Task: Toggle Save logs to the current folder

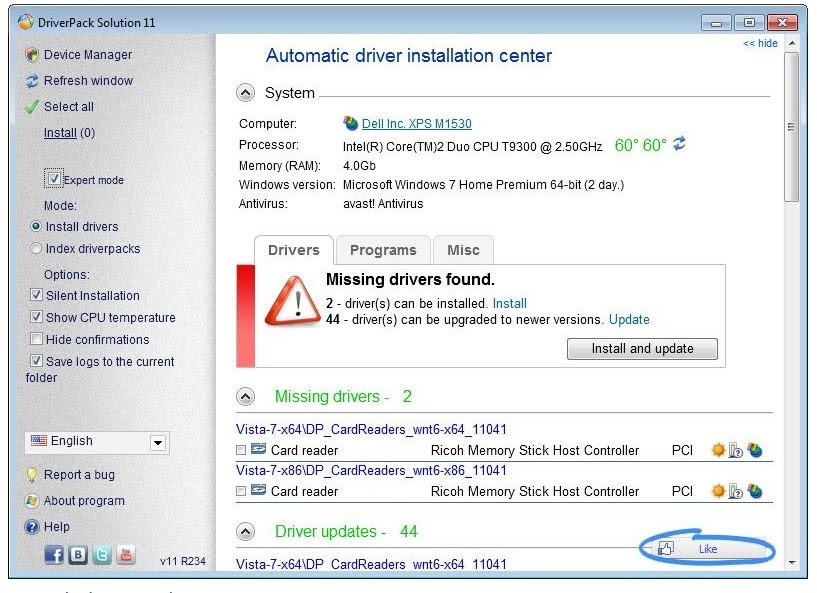Action: coord(36,361)
